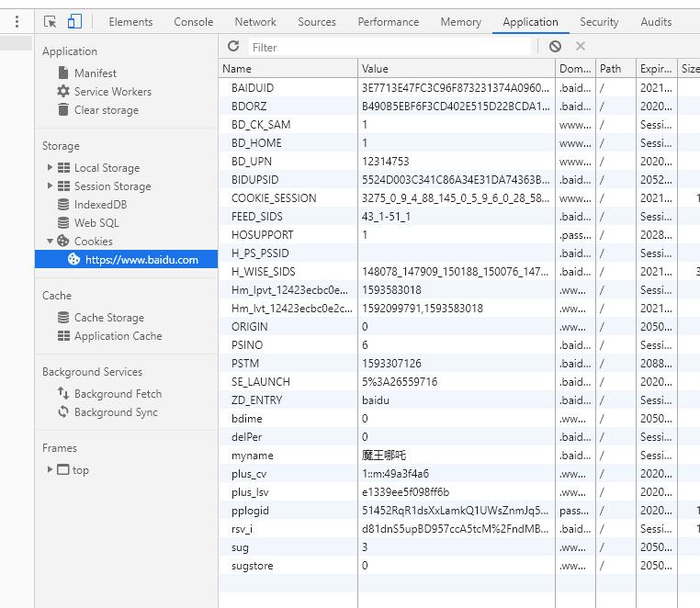Image resolution: width=700 pixels, height=608 pixels.
Task: Open the Manifest section
Action: [x=95, y=73]
